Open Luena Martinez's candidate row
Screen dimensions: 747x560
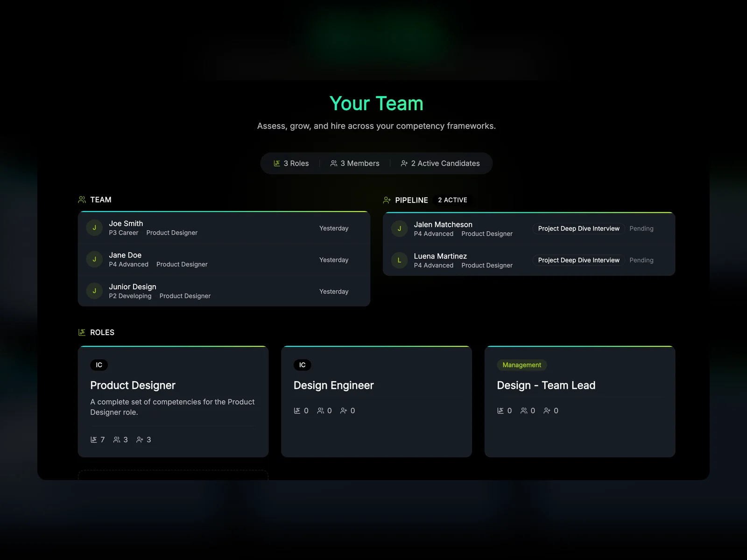click(529, 260)
